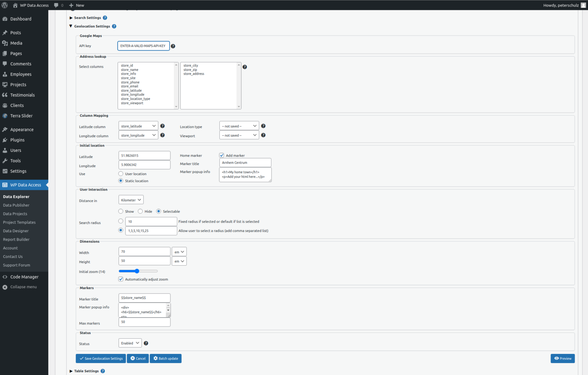The height and width of the screenshot is (375, 588).
Task: Open Data Publisher in sidebar submenu
Action: [16, 205]
